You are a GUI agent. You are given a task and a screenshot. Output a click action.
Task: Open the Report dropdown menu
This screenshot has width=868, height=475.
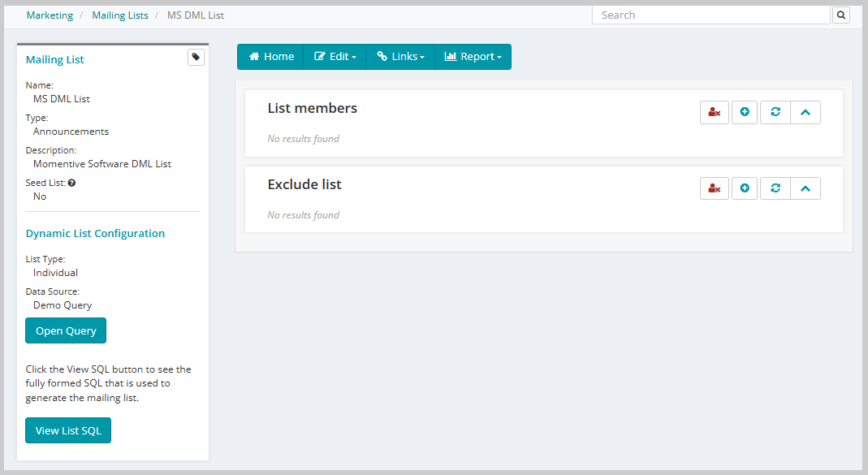point(473,57)
